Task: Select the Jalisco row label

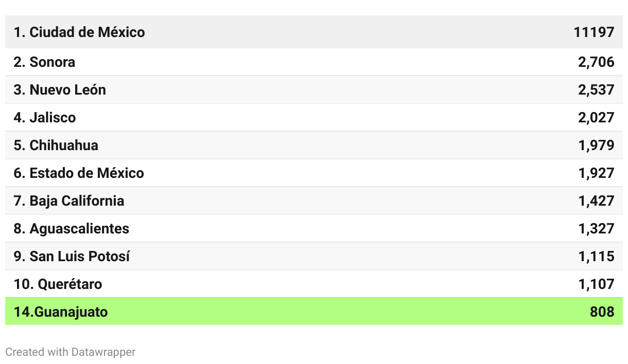Action: coord(45,118)
